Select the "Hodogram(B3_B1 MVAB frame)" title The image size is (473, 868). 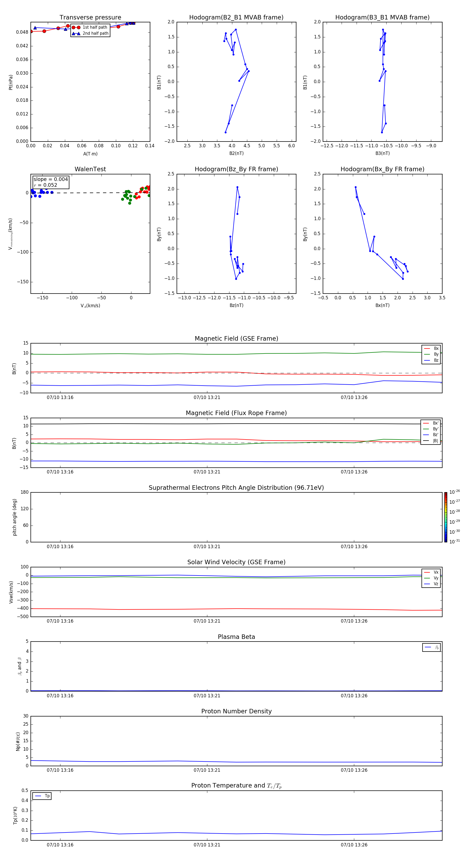pos(382,17)
